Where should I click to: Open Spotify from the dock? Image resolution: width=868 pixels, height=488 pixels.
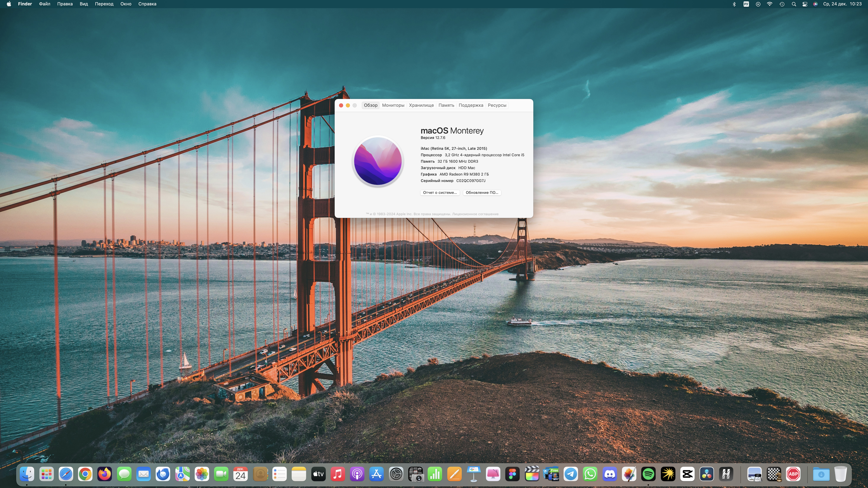(648, 474)
